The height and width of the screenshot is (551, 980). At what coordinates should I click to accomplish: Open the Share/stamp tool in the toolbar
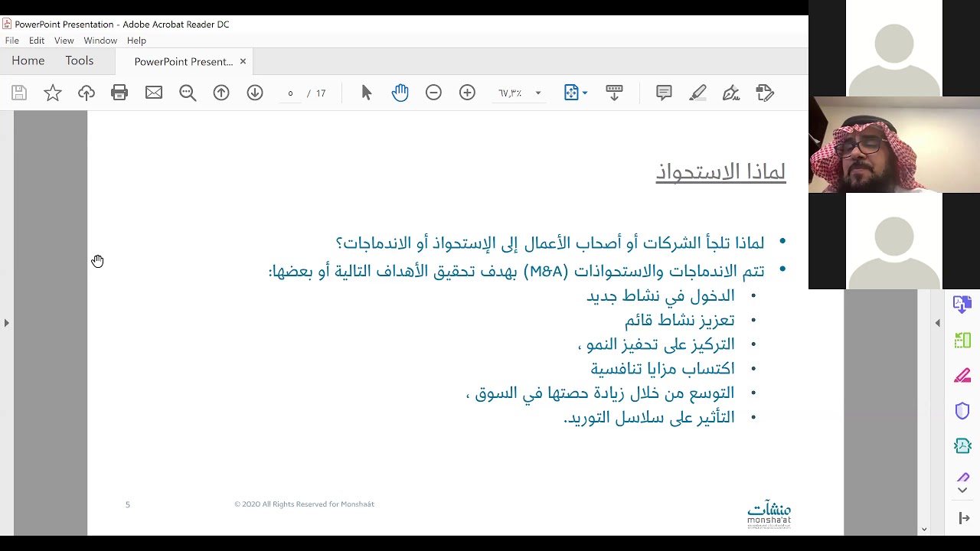[765, 93]
